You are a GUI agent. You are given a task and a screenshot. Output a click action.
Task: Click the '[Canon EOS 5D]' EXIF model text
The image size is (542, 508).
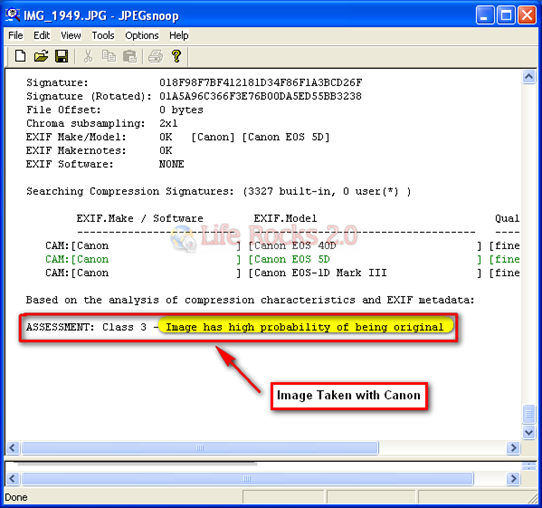click(x=286, y=137)
